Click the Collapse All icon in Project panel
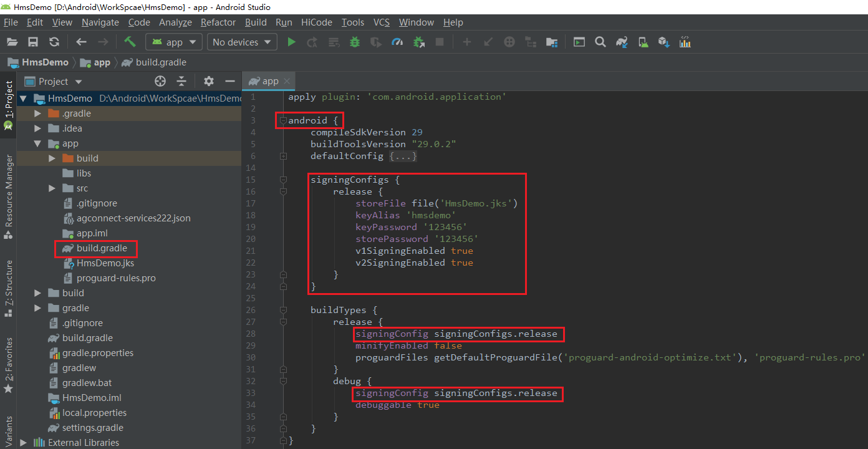Screen dimensions: 868x449 click(181, 81)
